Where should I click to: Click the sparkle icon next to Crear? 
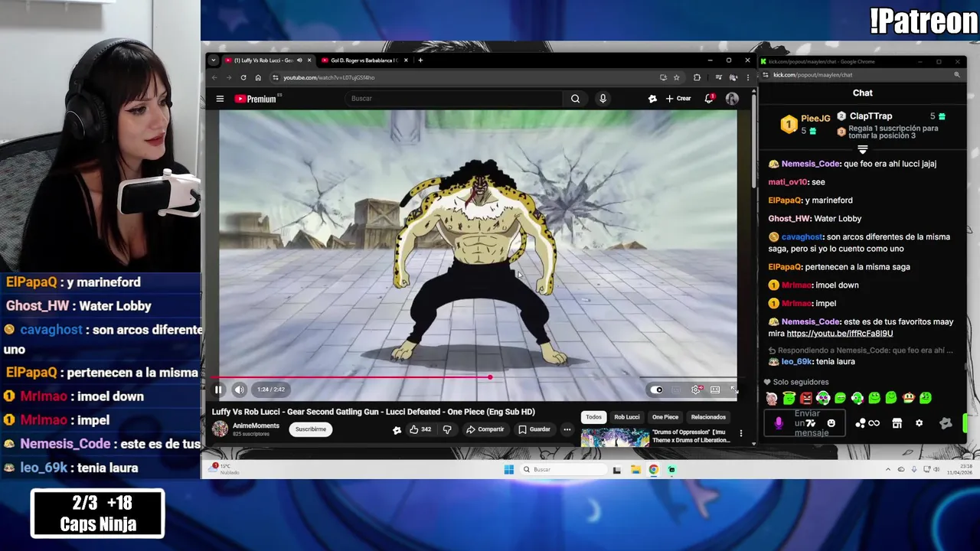652,99
